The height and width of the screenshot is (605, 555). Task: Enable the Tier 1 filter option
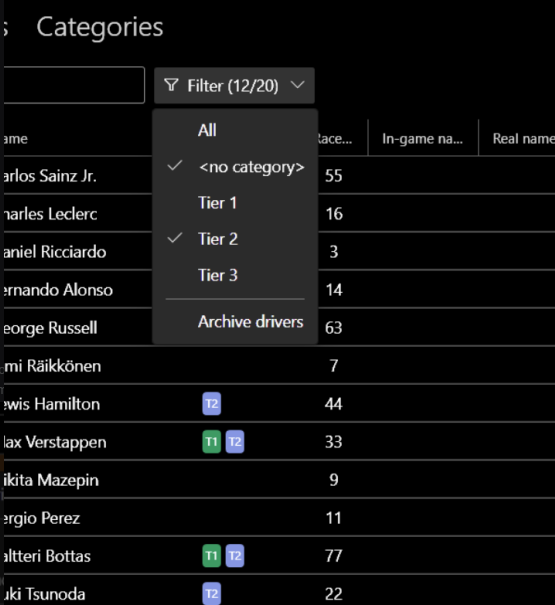pos(235,203)
